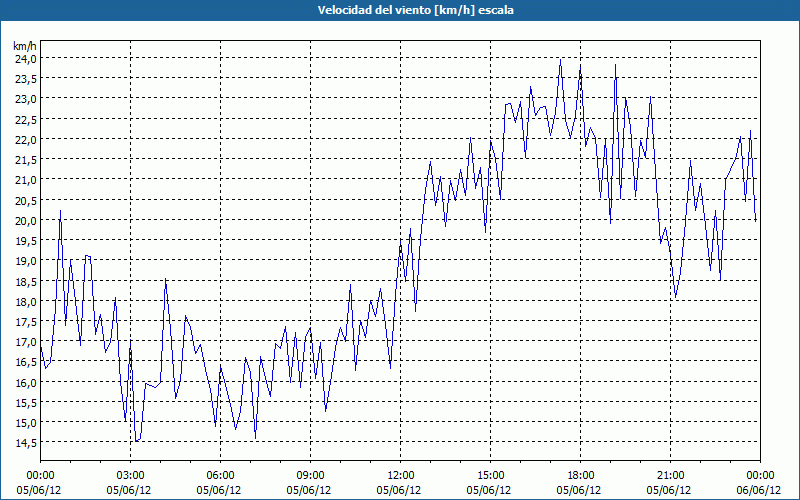Image resolution: width=800 pixels, height=500 pixels.
Task: Click the 18,5 y-axis value
Action: pos(25,282)
